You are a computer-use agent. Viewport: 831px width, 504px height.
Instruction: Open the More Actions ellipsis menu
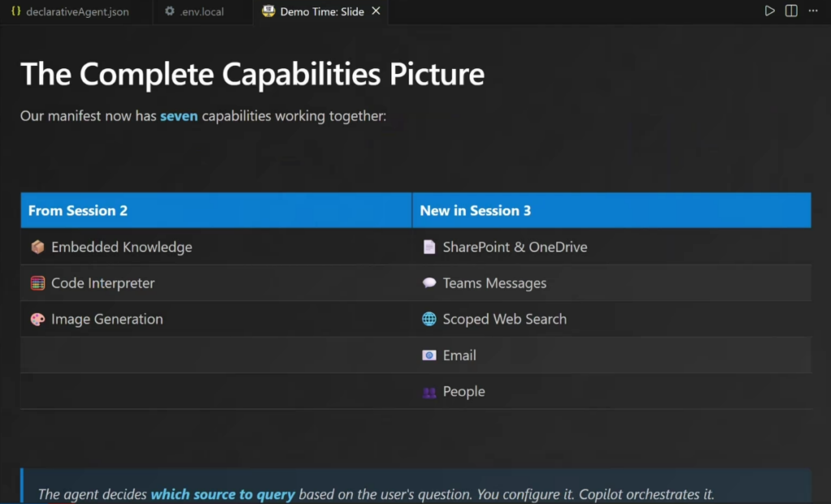813,11
